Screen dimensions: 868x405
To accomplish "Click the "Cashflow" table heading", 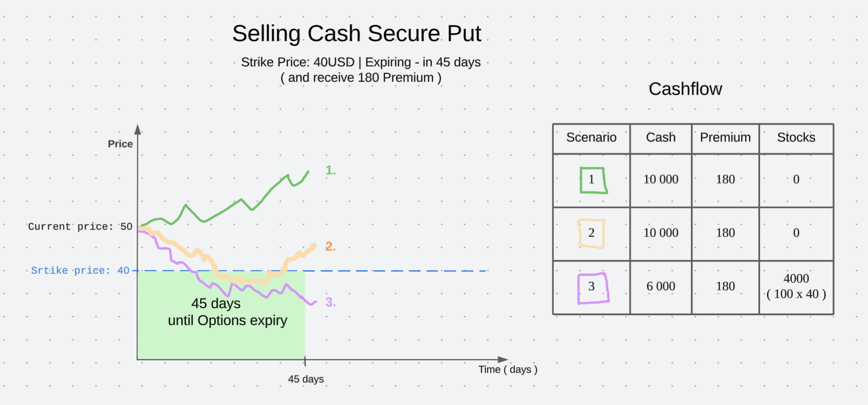I will coord(685,89).
